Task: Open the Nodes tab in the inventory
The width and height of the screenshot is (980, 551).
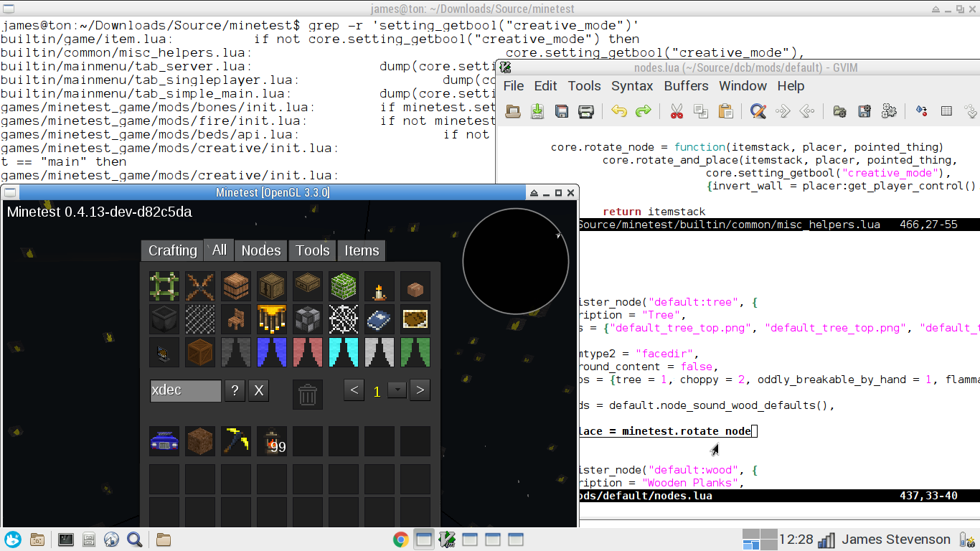Action: point(260,250)
